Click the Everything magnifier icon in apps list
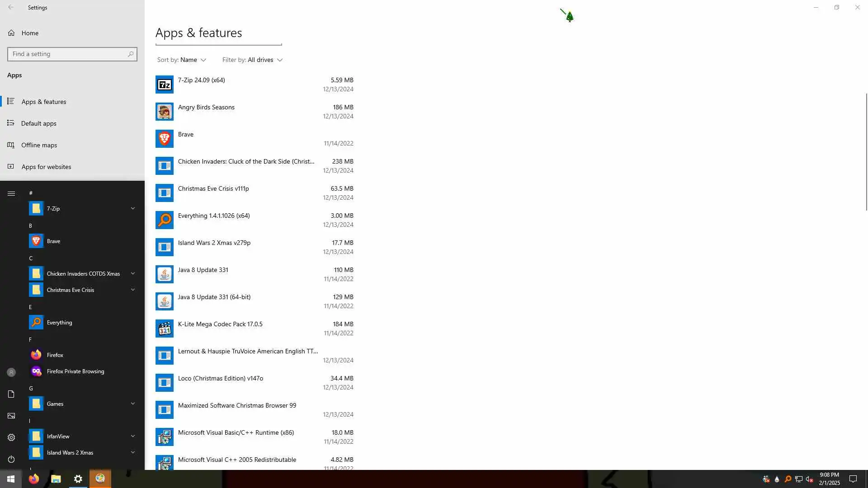The width and height of the screenshot is (868, 488). click(x=164, y=220)
